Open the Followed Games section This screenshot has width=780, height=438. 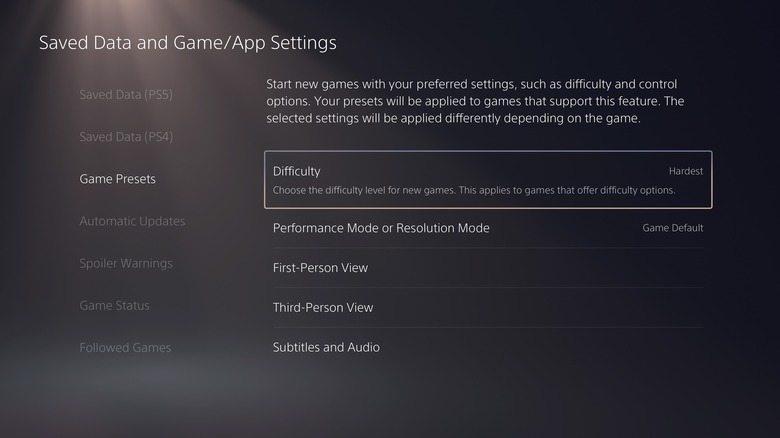coord(125,347)
